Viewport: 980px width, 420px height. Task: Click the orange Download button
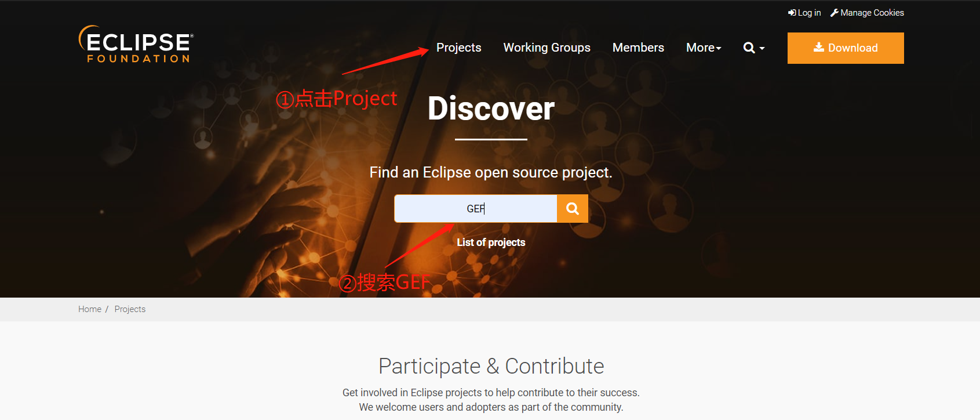point(846,48)
